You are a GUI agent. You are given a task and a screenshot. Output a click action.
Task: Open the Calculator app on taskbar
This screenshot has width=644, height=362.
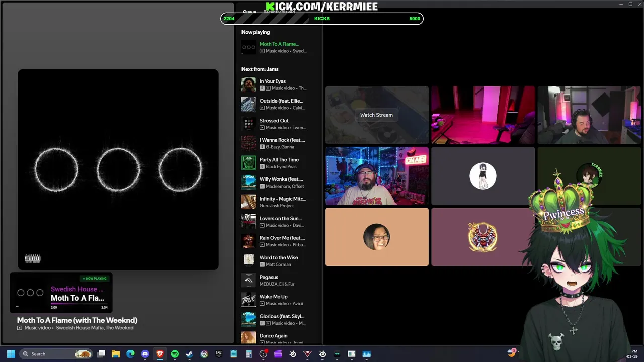248,354
